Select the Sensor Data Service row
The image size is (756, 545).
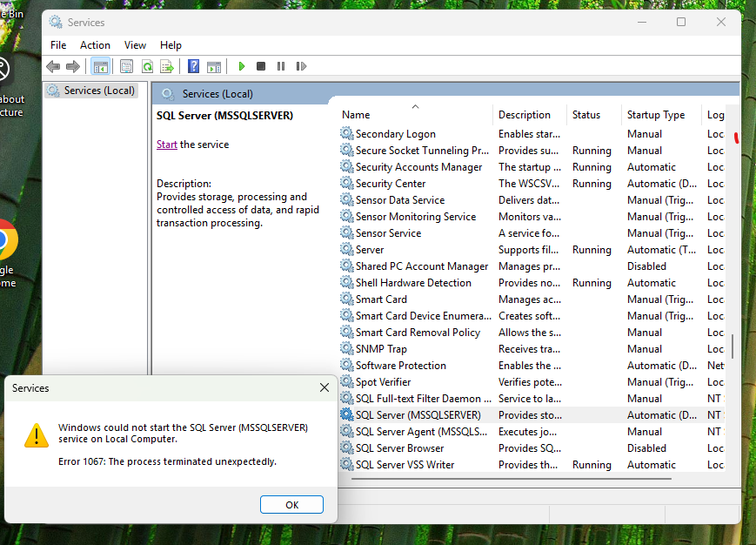(532, 200)
